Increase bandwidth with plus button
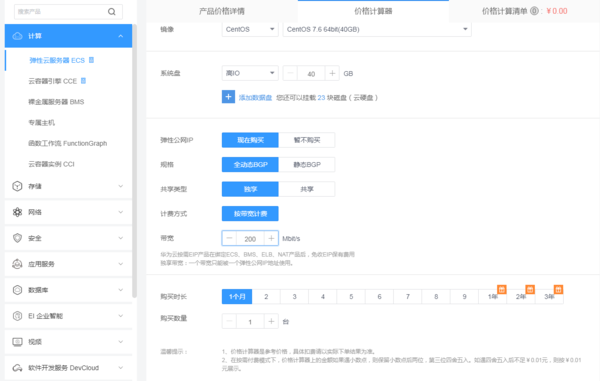The height and width of the screenshot is (381, 600). (271, 238)
